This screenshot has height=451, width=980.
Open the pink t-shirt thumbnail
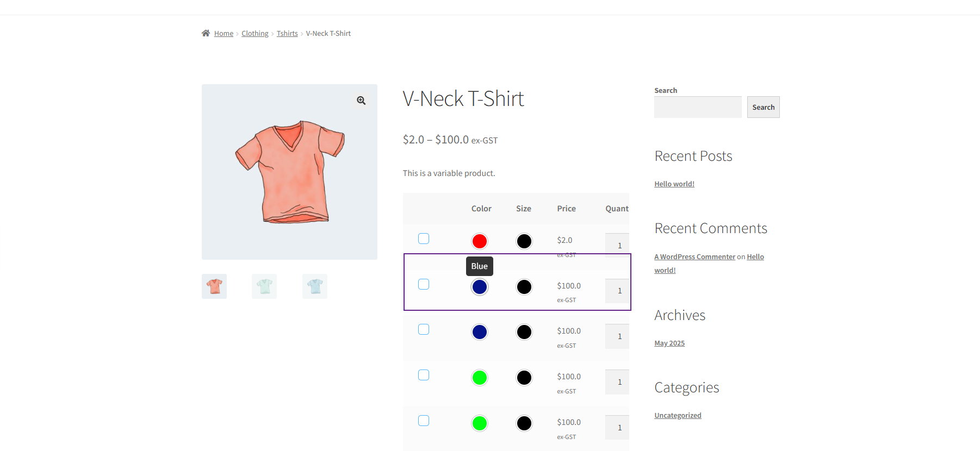pos(214,286)
